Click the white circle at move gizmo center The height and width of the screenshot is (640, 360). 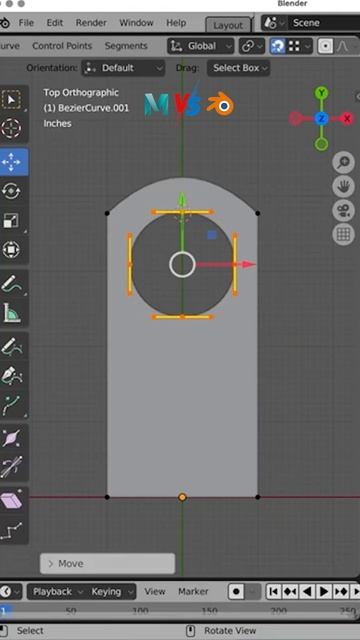coord(182,264)
